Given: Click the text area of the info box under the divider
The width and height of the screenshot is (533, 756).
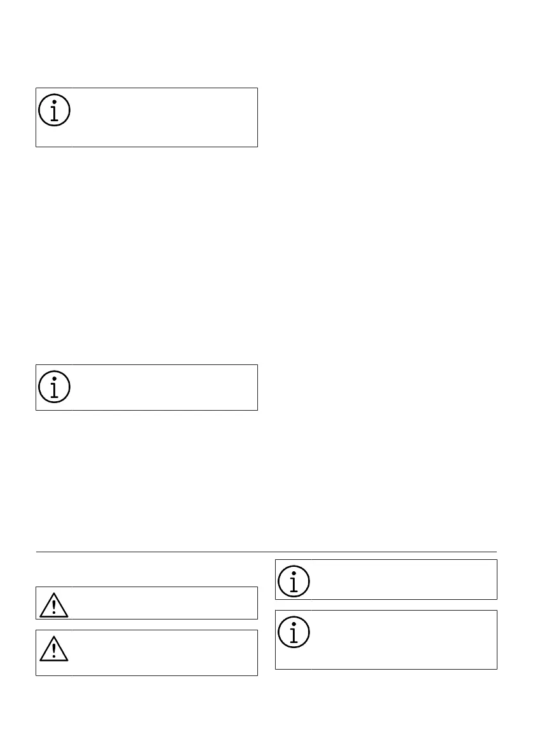Looking at the screenshot, I should coord(403,580).
